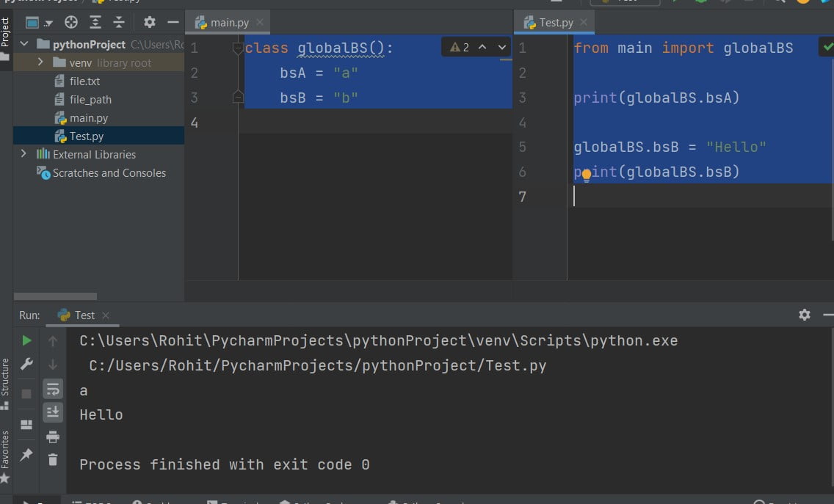Viewport: 834px width, 504px height.
Task: Switch to the main.py editor tab
Action: pyautogui.click(x=228, y=21)
